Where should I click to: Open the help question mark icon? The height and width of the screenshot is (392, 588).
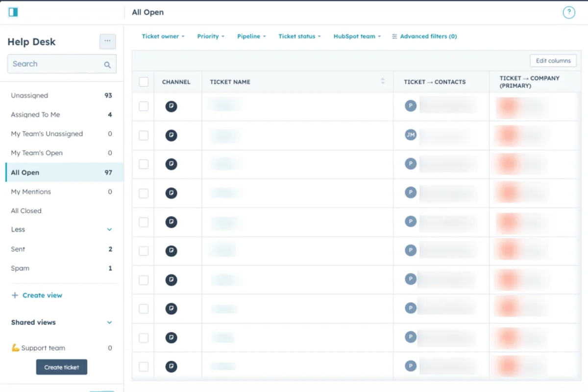[568, 12]
